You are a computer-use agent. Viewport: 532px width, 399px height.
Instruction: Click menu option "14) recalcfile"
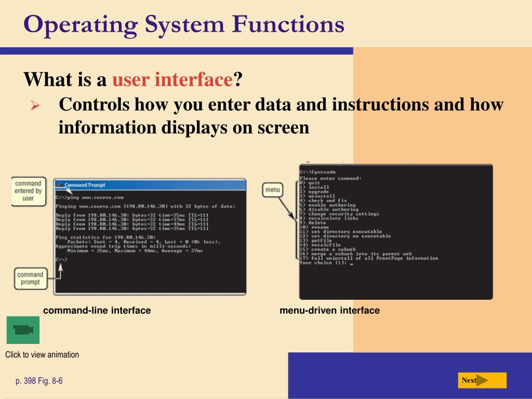320,245
